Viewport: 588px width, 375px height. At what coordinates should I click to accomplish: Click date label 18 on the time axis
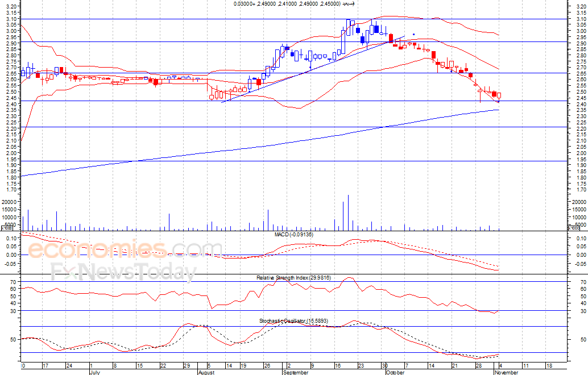point(549,366)
